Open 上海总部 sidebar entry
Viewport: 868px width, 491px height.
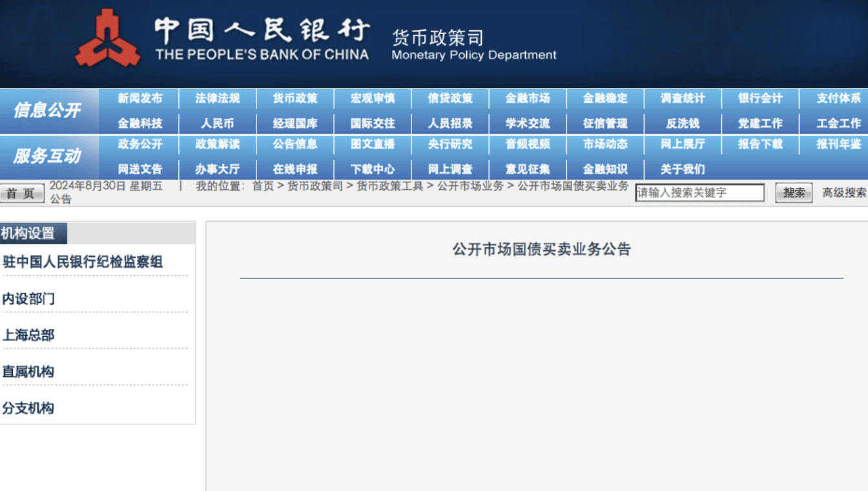[28, 335]
